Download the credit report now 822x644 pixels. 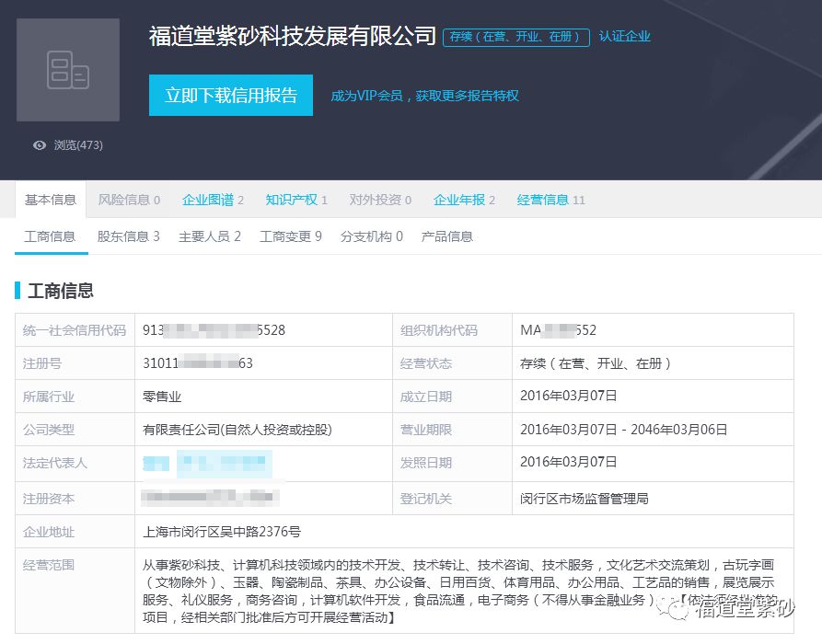pos(231,95)
